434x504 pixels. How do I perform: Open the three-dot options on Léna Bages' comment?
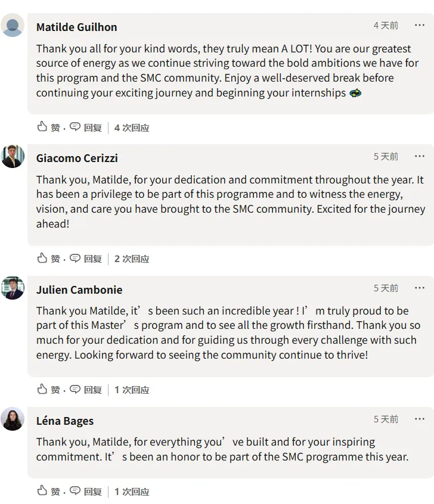click(x=420, y=419)
